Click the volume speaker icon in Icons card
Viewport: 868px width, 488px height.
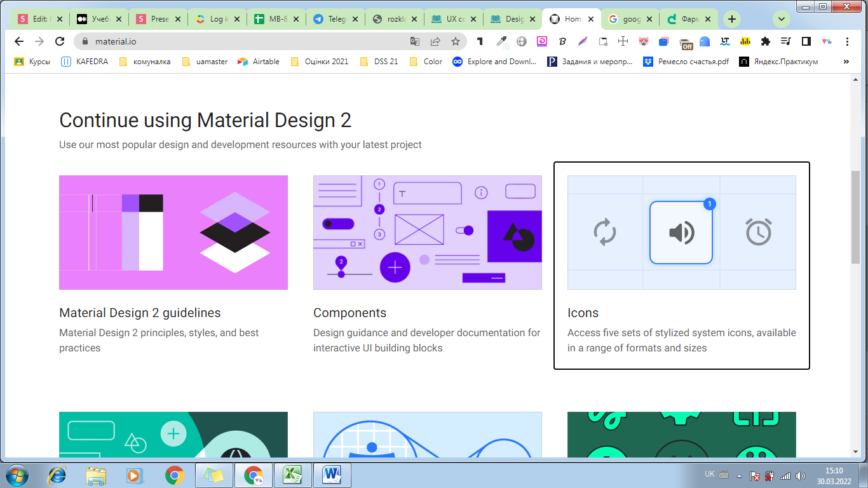(x=681, y=233)
